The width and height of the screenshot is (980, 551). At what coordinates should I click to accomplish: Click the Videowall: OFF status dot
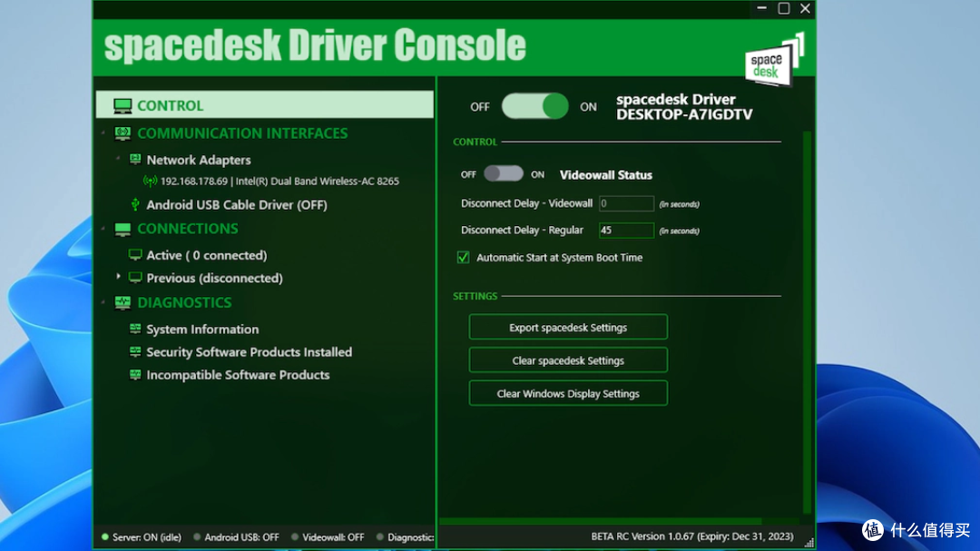coord(295,536)
